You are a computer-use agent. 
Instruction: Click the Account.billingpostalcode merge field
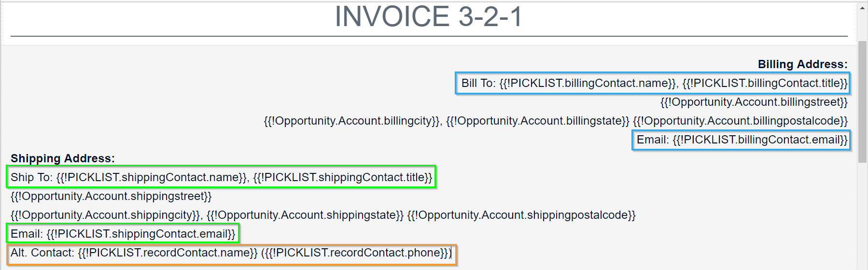pyautogui.click(x=740, y=121)
